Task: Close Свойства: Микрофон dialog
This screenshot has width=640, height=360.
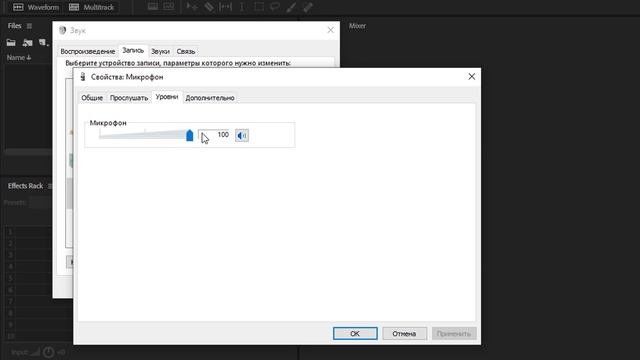Action: pos(471,77)
